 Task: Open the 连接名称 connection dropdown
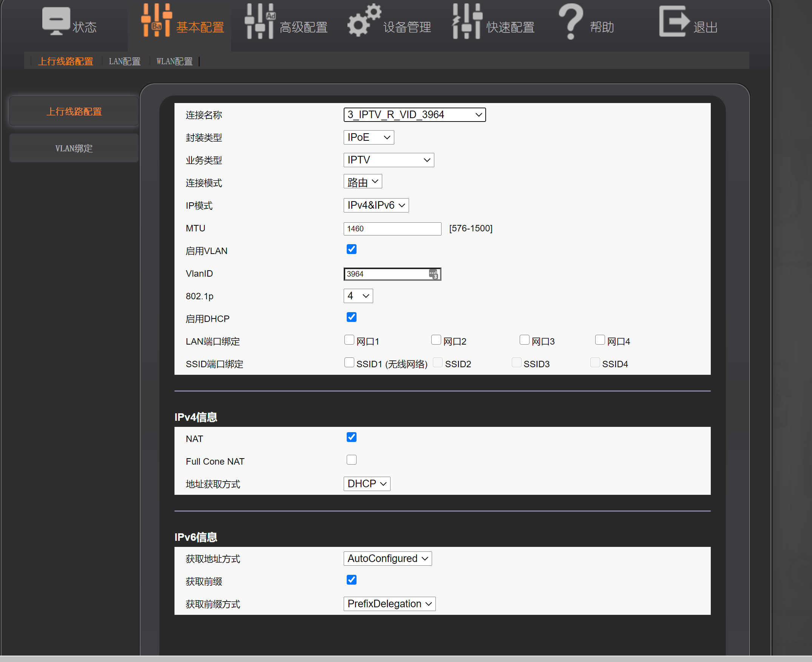click(414, 114)
